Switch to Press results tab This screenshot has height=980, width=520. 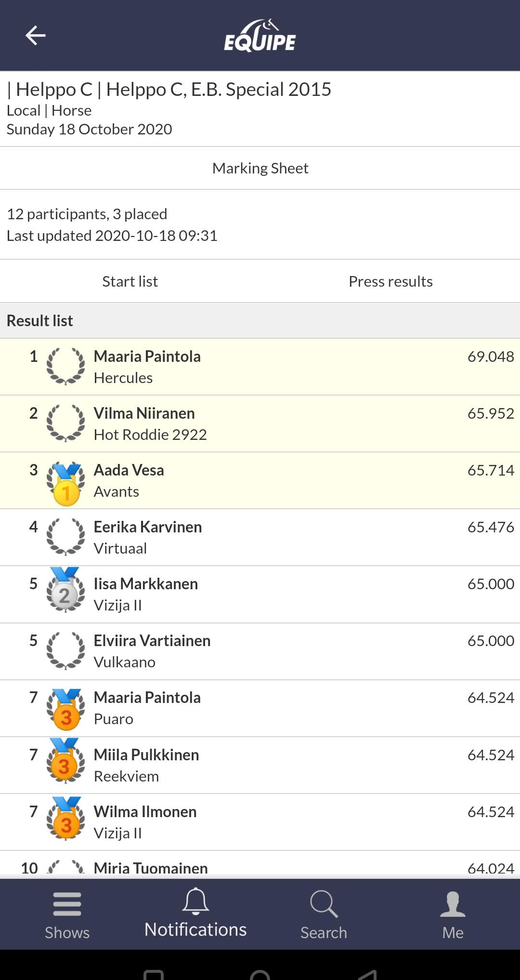click(x=390, y=281)
